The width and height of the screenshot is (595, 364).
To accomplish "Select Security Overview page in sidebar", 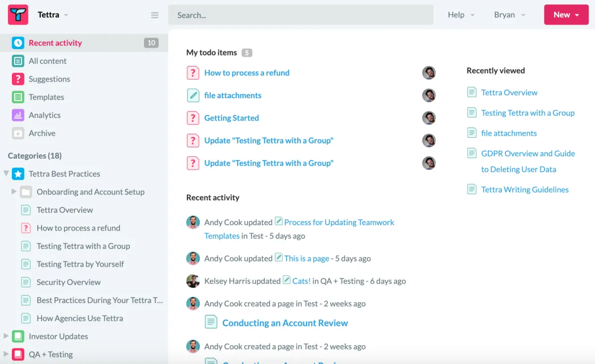I will click(x=68, y=282).
